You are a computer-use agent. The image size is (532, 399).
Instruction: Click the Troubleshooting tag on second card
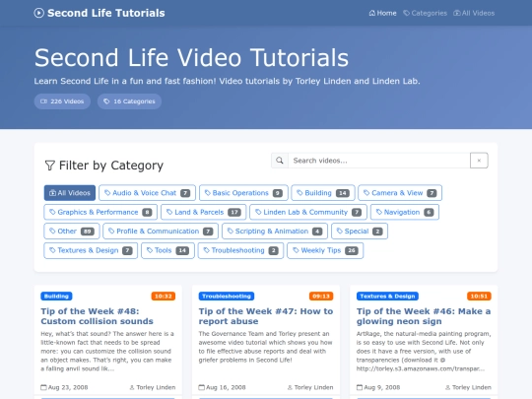tap(227, 297)
